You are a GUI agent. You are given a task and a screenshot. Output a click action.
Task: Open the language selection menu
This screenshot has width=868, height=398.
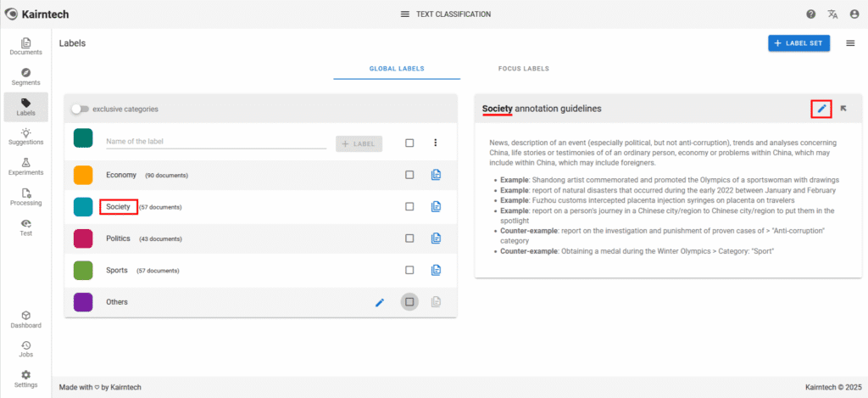[832, 14]
